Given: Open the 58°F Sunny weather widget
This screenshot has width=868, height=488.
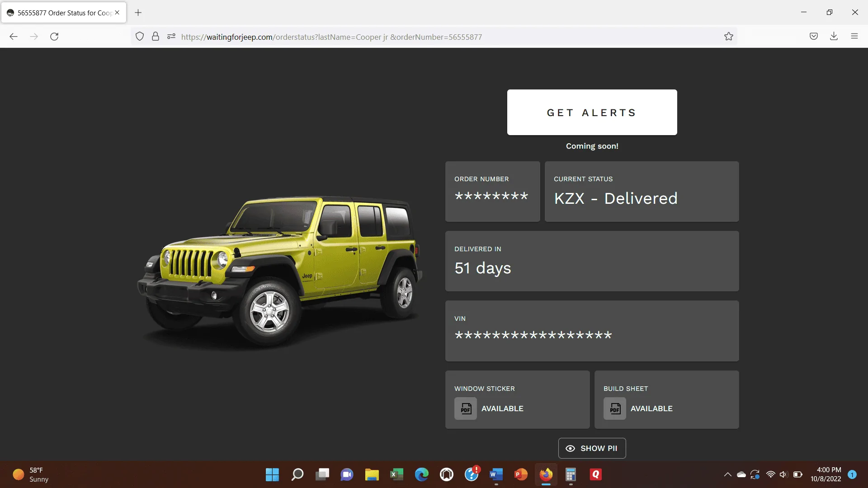Looking at the screenshot, I should [31, 474].
